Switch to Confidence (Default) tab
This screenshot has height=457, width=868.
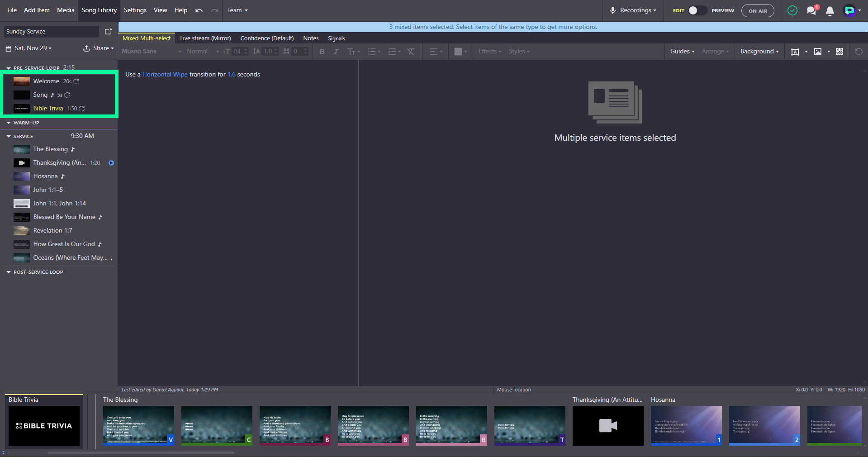pyautogui.click(x=267, y=38)
